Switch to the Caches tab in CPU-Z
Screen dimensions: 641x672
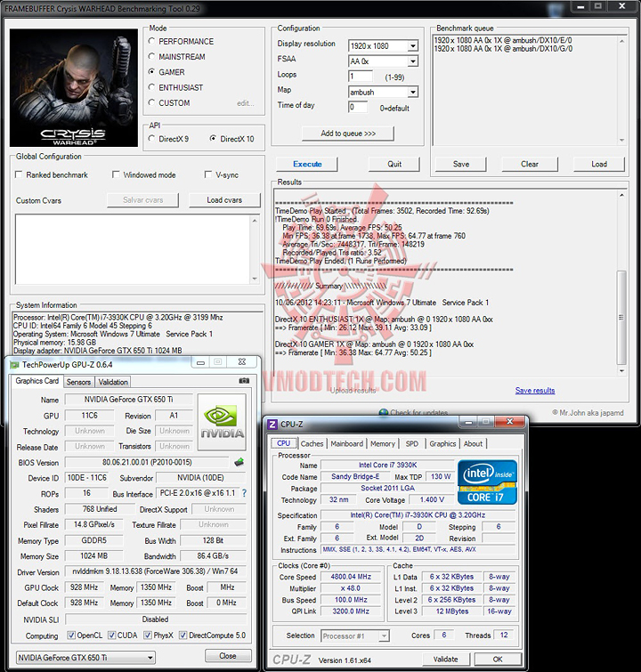click(x=312, y=443)
